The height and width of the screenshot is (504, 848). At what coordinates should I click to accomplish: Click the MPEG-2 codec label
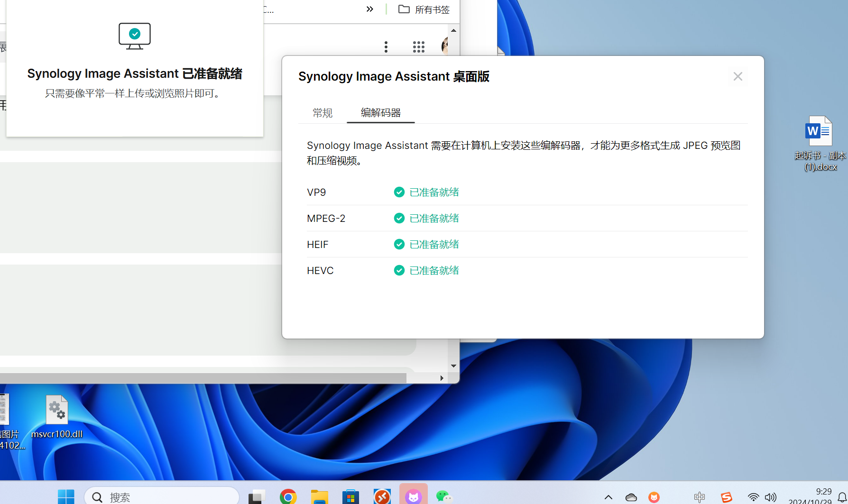(x=326, y=219)
